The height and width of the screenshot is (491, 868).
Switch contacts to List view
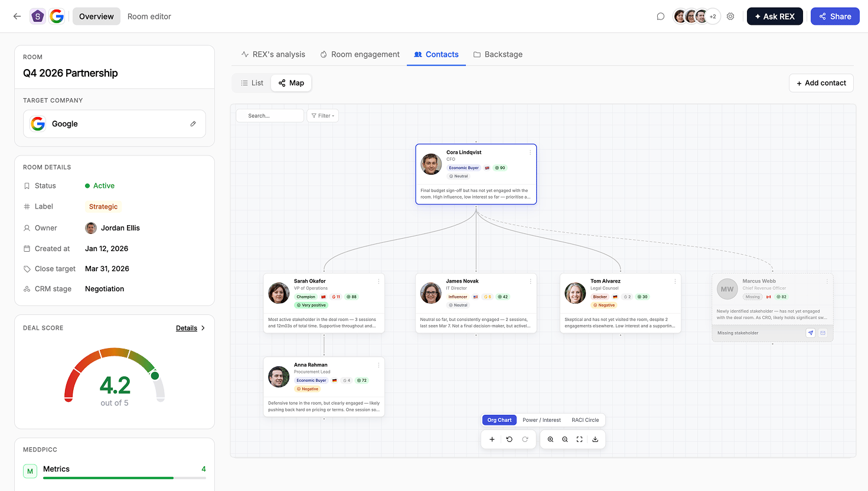(x=252, y=83)
